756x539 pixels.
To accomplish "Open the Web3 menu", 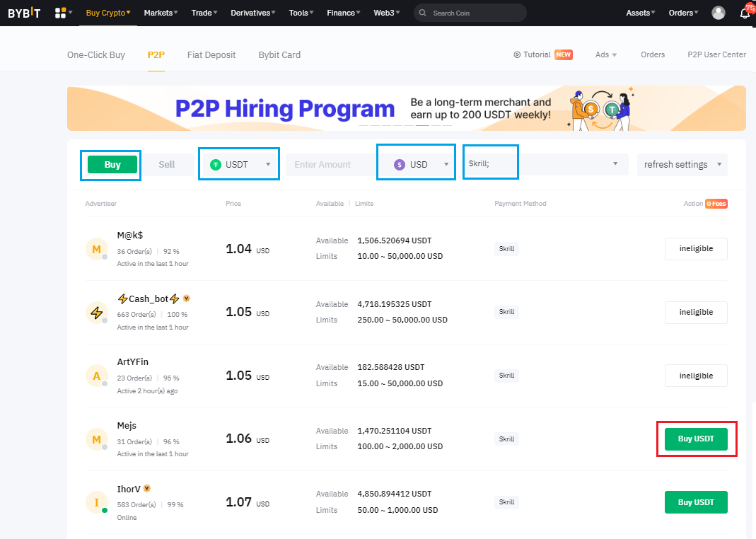I will (386, 13).
